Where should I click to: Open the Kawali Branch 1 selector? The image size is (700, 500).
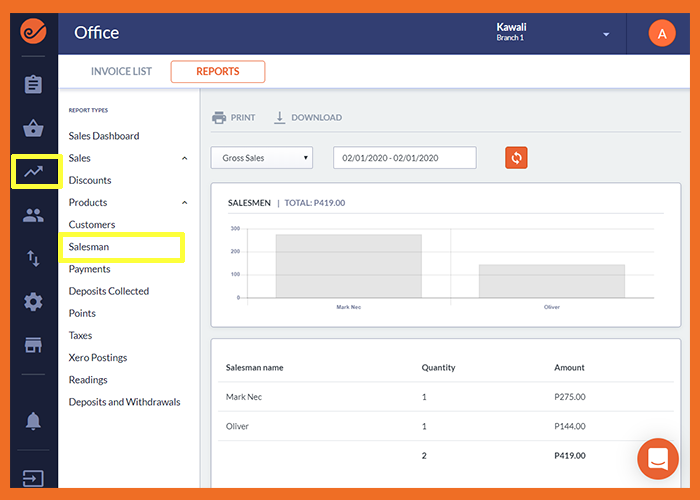point(553,33)
